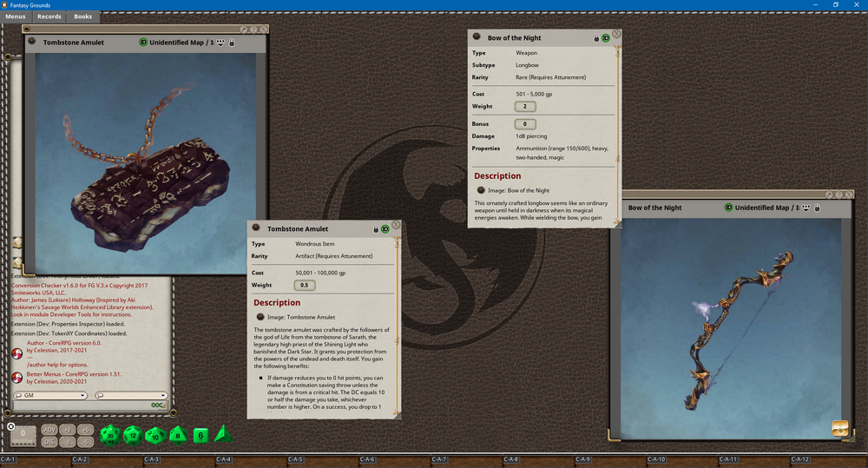The width and height of the screenshot is (868, 468).
Task: Select the green d6 die
Action: 200,435
